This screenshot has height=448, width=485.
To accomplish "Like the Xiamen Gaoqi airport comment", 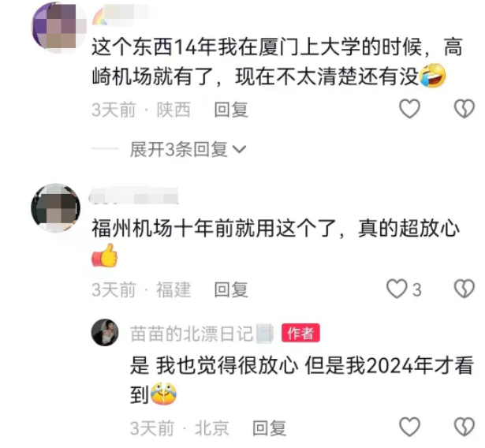I will coord(409,109).
